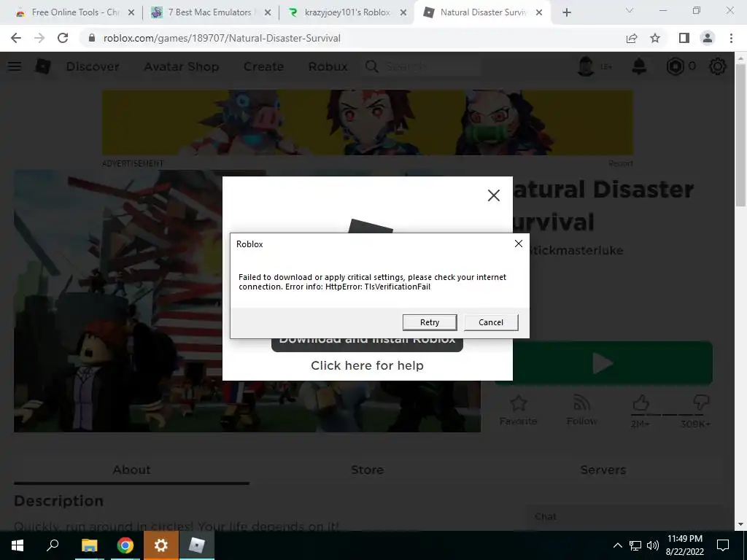Open the Windows Start menu

click(18, 545)
